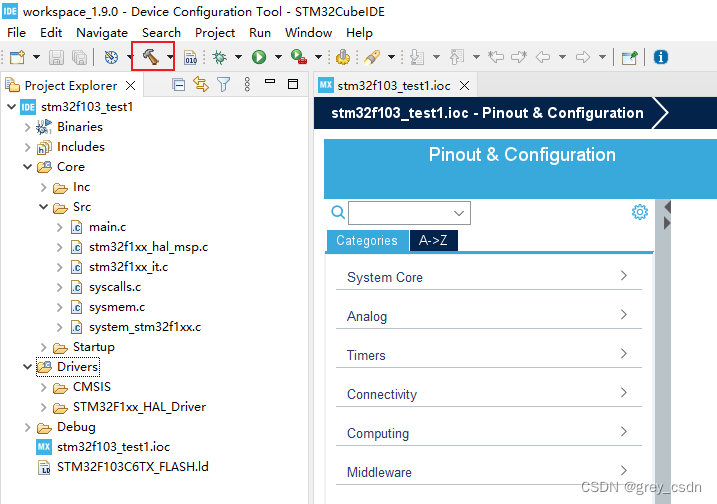Open the build hammer dropdown arrow
Viewport: 717px width, 504px height.
[x=170, y=57]
